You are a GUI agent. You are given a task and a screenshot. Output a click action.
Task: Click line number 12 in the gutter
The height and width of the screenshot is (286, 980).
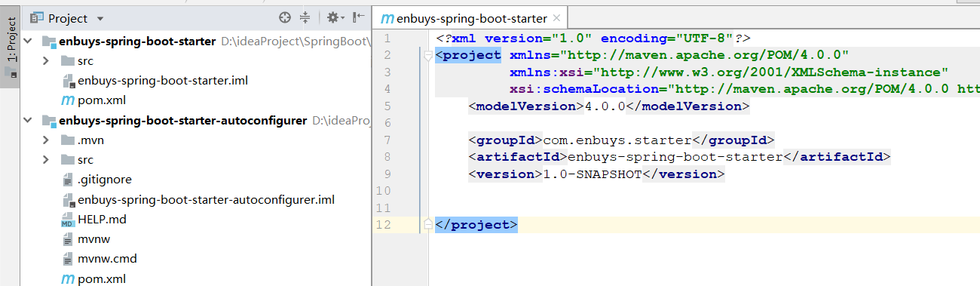pos(384,225)
